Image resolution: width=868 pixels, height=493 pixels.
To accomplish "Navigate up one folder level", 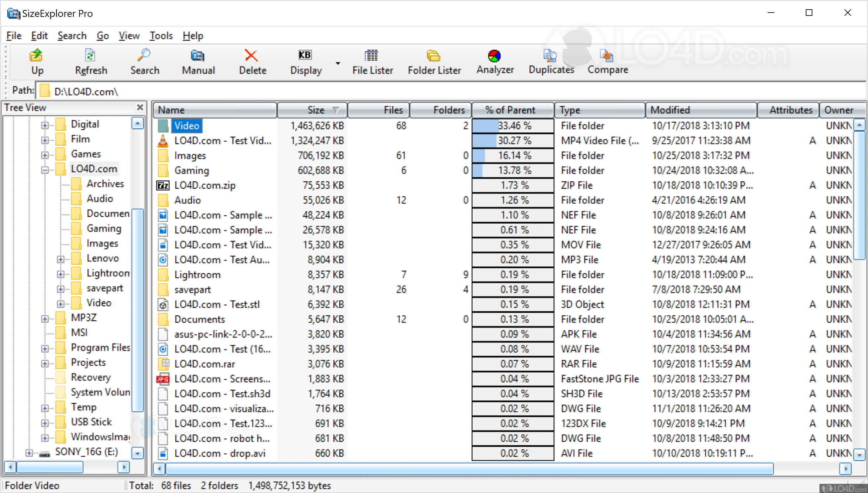I will click(x=36, y=62).
